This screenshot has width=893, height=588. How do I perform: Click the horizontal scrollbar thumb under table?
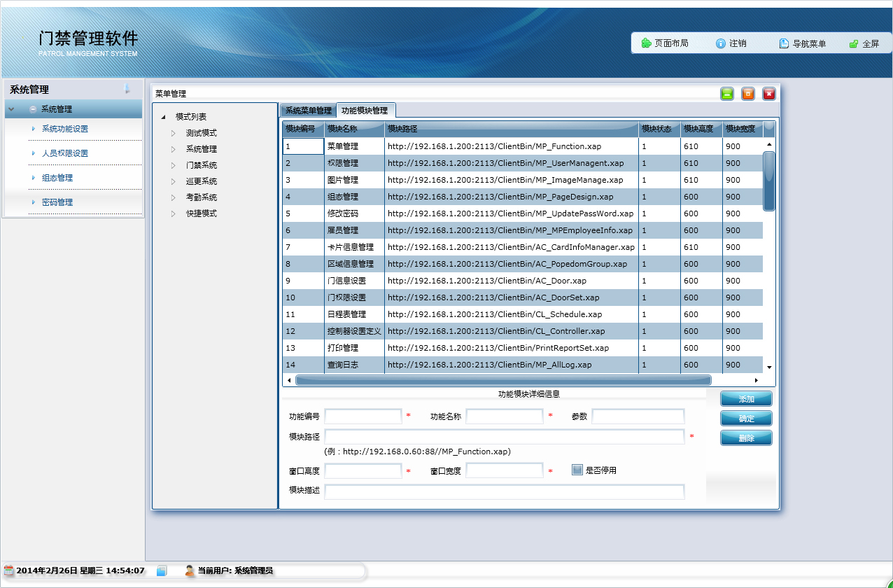tap(503, 380)
